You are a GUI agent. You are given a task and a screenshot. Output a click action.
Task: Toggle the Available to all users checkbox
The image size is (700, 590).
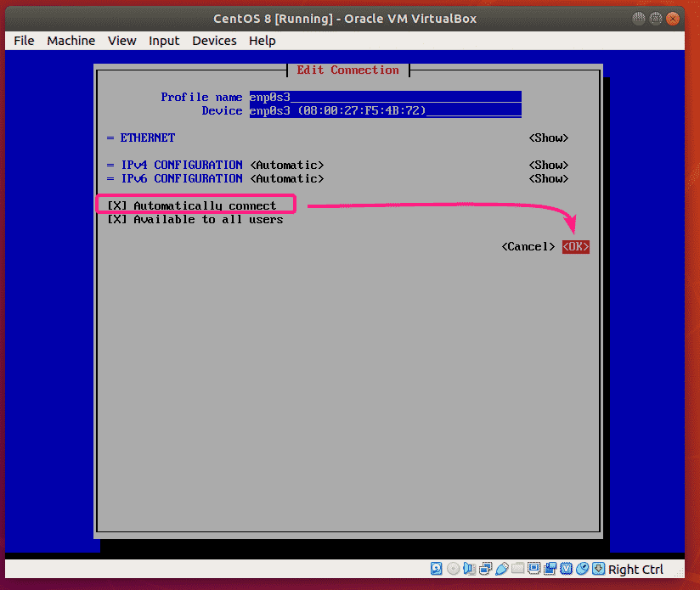pyautogui.click(x=116, y=219)
